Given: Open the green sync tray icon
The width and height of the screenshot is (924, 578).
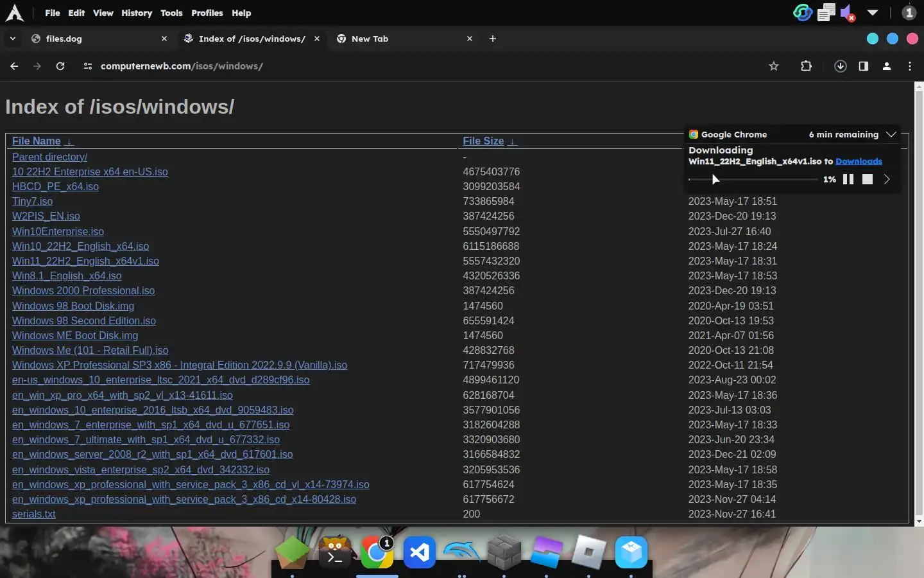Looking at the screenshot, I should pos(803,12).
